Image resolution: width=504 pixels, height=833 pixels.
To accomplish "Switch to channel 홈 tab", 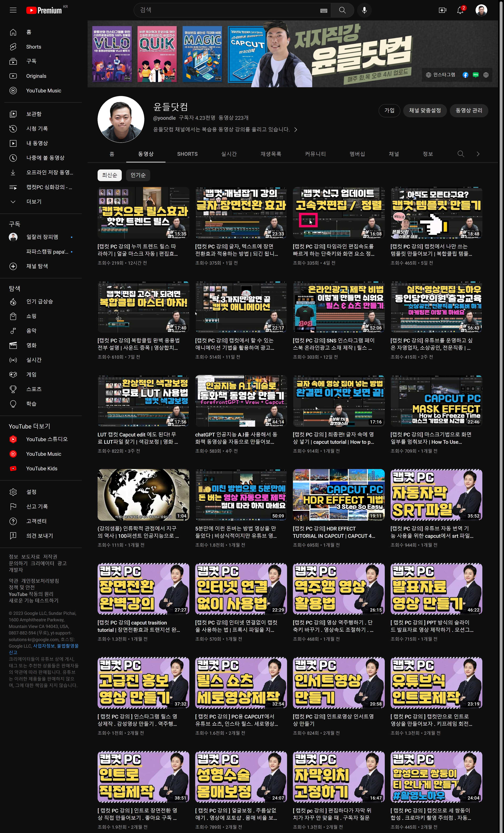I will [x=112, y=154].
